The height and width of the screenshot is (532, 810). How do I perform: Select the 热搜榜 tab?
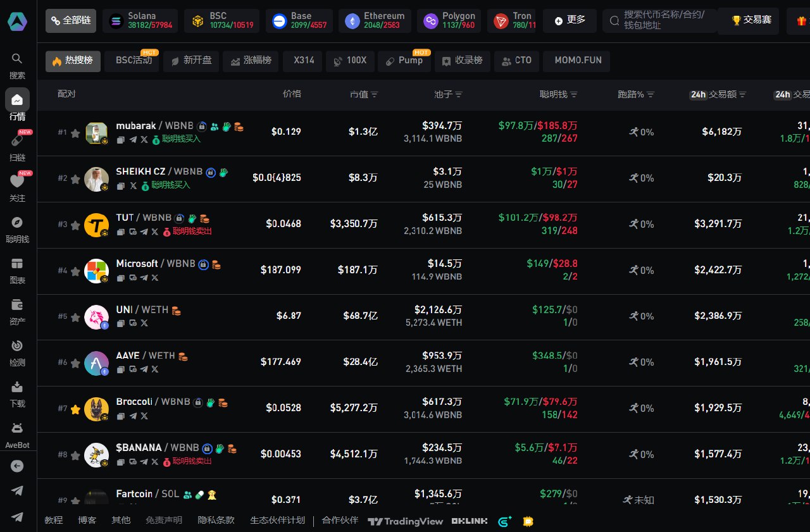[x=73, y=61]
